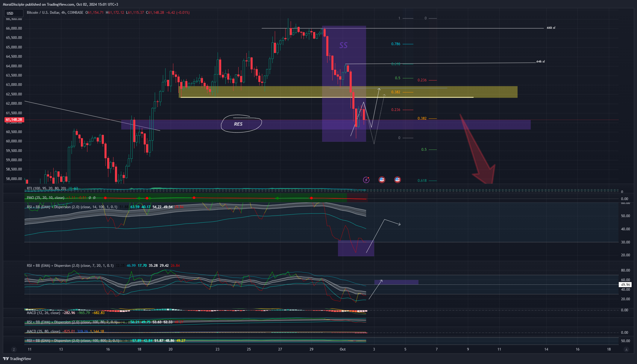Click the 49.96 RSI value label on axis
The height and width of the screenshot is (364, 637).
(625, 285)
